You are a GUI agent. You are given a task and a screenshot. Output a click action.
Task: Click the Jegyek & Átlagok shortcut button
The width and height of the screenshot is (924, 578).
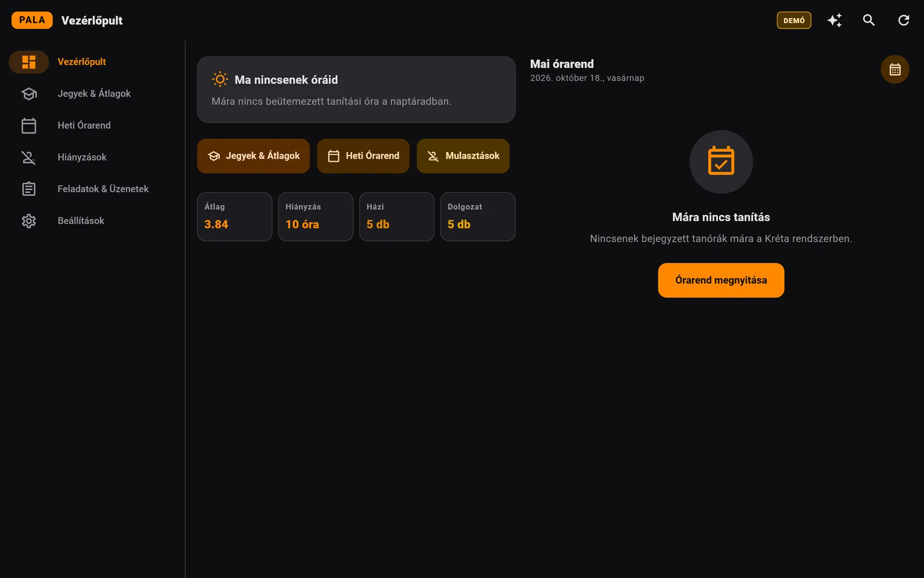(254, 156)
